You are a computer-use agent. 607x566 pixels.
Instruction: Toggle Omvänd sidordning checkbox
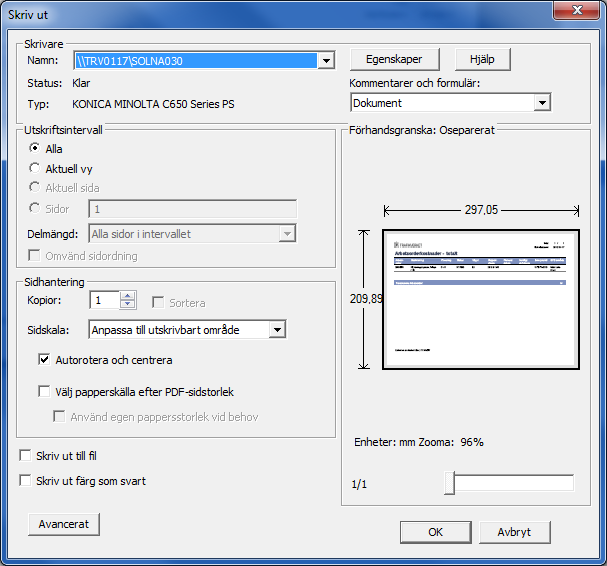(34, 256)
